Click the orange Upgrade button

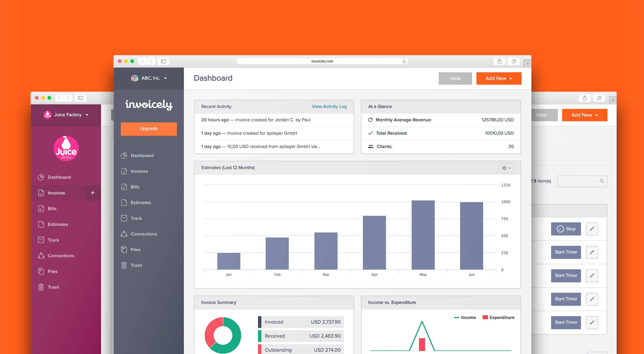pyautogui.click(x=148, y=129)
